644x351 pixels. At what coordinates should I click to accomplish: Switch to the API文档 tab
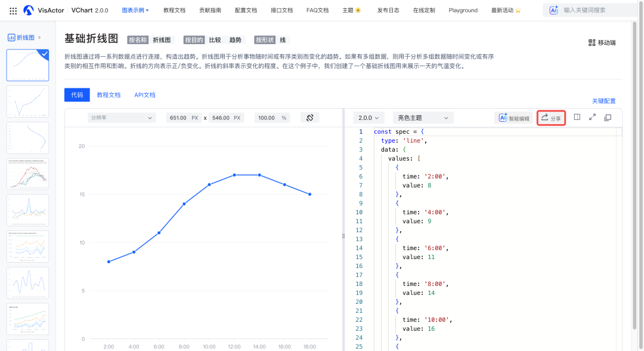(x=144, y=95)
